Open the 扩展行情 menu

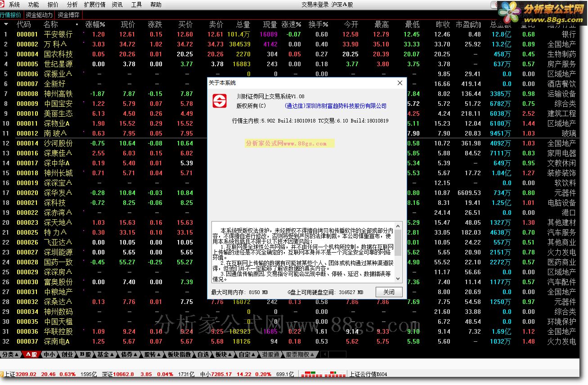[94, 5]
